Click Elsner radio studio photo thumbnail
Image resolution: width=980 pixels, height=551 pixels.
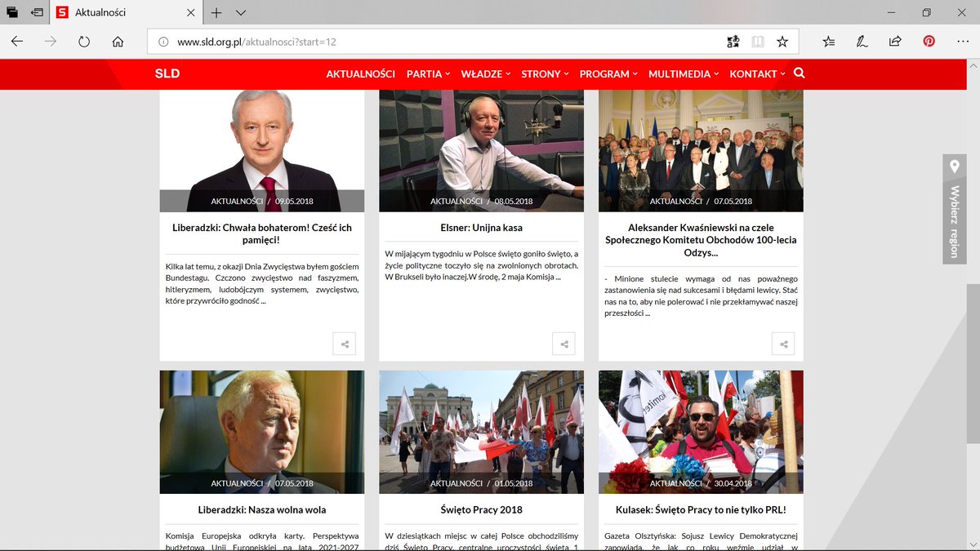coord(481,151)
